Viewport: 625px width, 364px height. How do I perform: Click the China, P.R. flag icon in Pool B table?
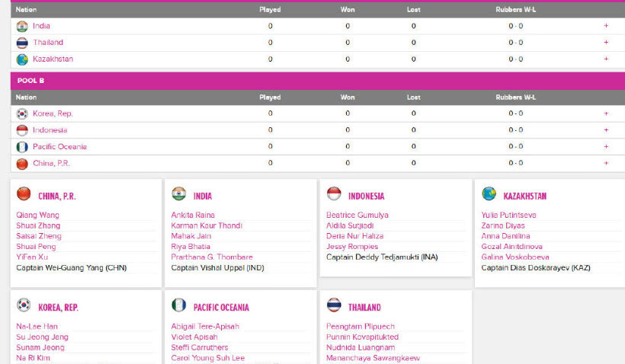point(22,164)
